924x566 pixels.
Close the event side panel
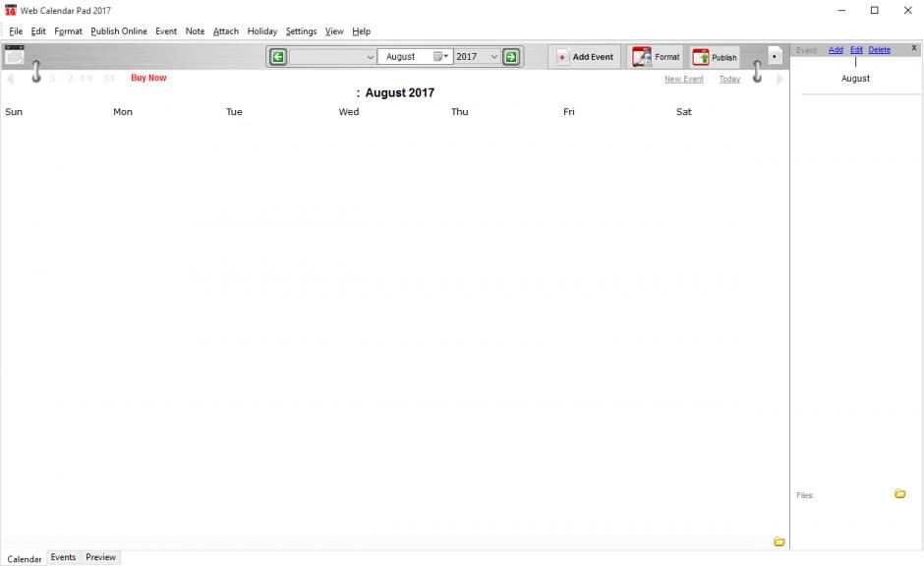coord(914,48)
